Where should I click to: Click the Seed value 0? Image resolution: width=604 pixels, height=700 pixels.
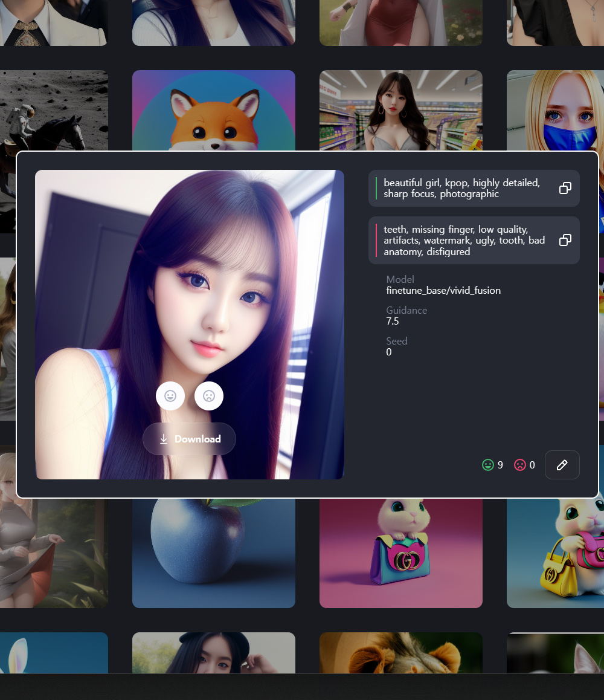(389, 352)
